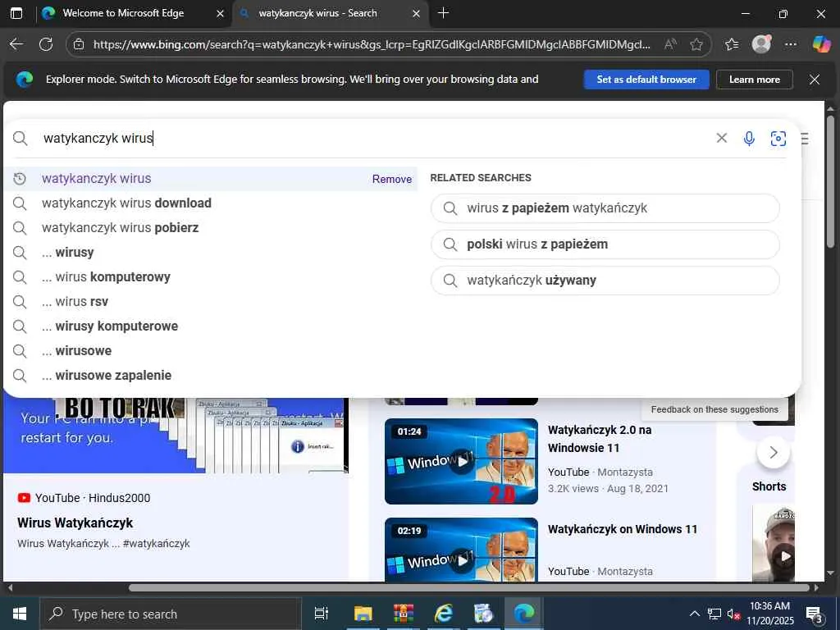Open the Copilot icon

point(821,44)
